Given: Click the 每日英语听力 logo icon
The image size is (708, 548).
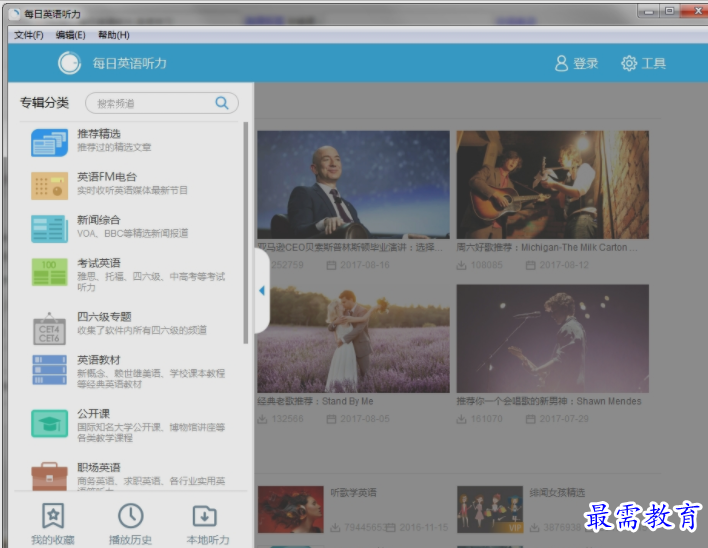Looking at the screenshot, I should (x=70, y=63).
